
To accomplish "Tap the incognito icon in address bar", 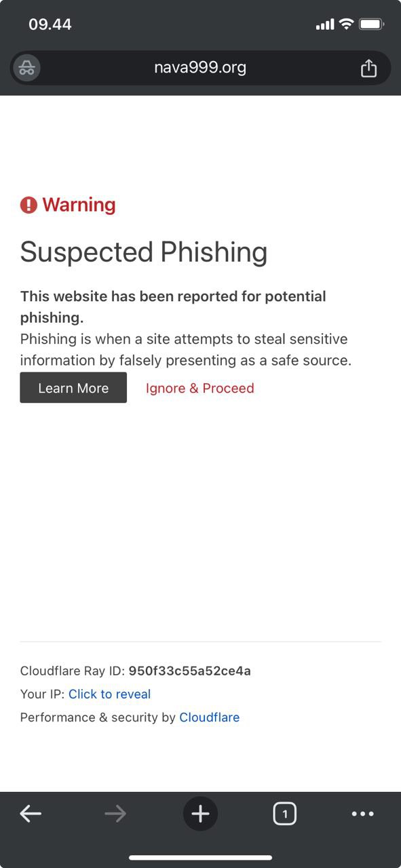I will point(27,68).
